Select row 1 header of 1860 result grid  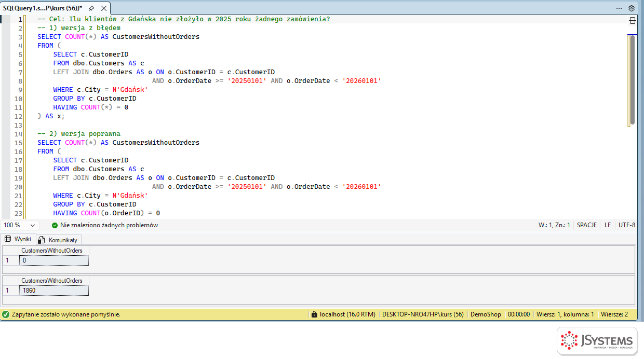coord(11,291)
